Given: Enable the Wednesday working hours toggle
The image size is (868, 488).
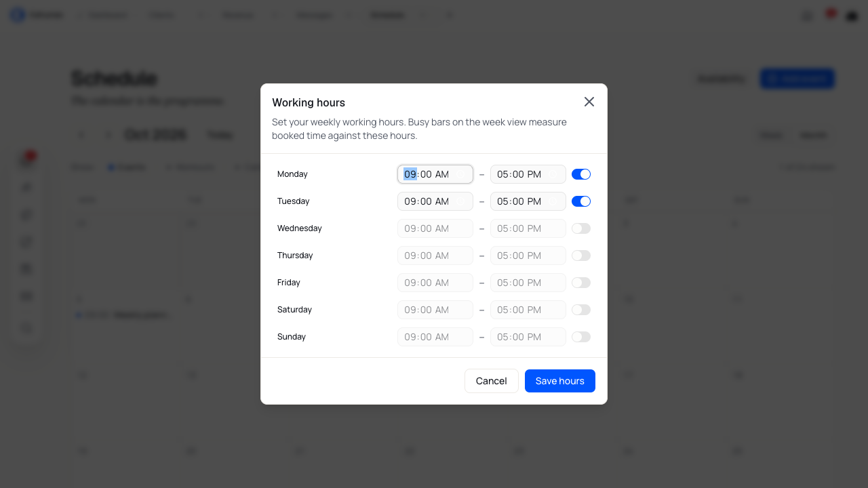Looking at the screenshot, I should coord(581,228).
